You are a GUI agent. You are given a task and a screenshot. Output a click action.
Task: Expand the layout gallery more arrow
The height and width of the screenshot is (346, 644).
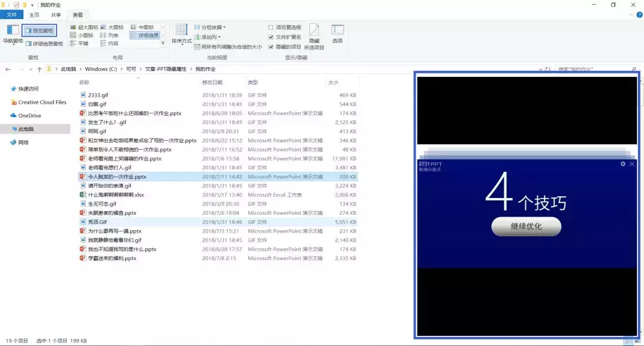163,43
